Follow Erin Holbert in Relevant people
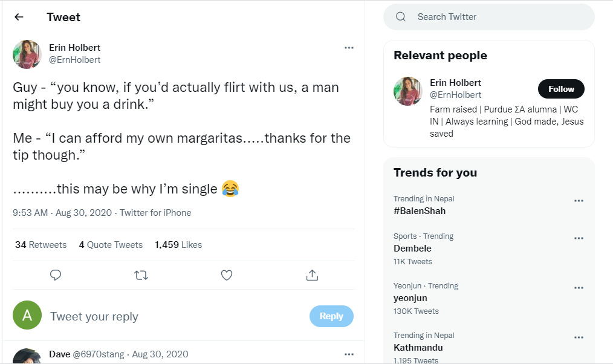613x364 pixels. [x=560, y=89]
